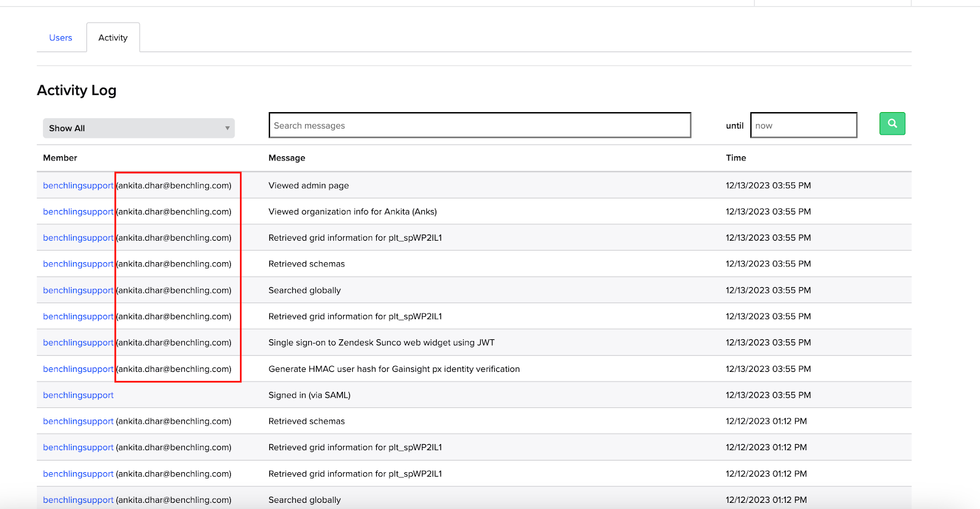Screen dimensions: 980x509
Task: Select the Viewed organization info for Ankita message
Action: pyautogui.click(x=353, y=212)
